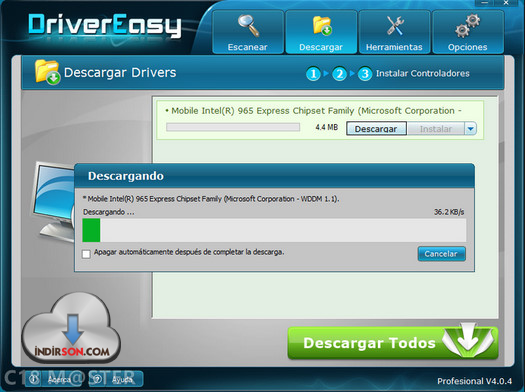Click step 2 circle in wizard
Viewport: 525px width, 392px height.
pos(339,74)
